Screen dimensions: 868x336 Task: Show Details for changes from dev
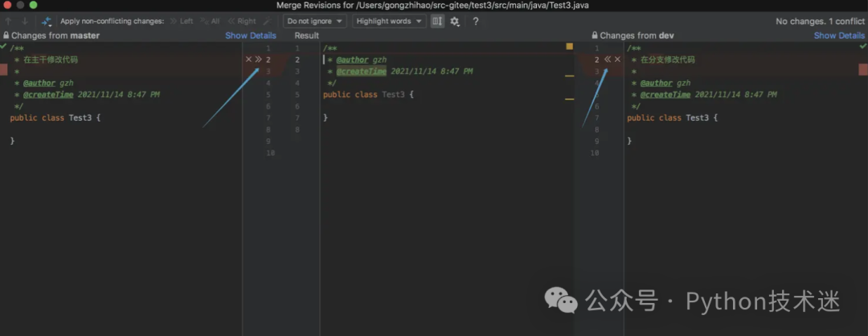tap(839, 35)
